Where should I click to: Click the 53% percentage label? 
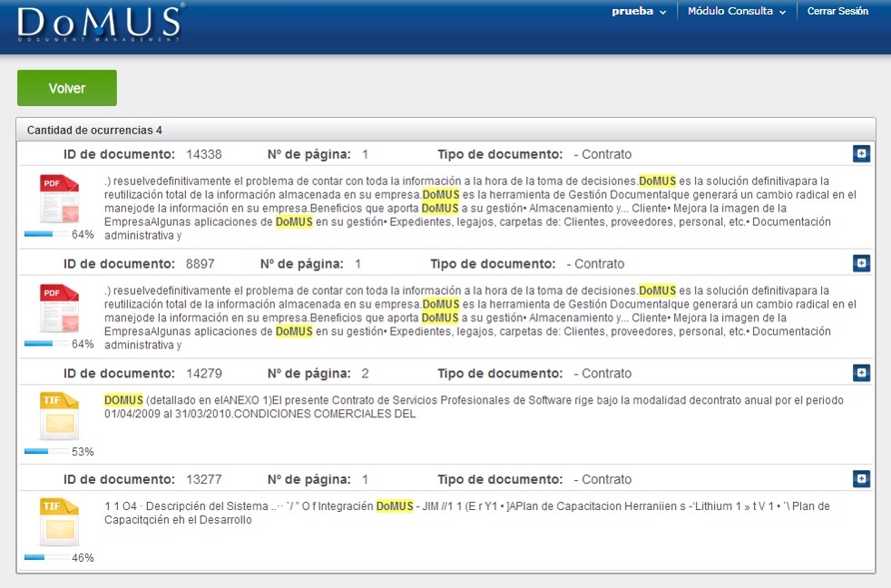click(83, 452)
